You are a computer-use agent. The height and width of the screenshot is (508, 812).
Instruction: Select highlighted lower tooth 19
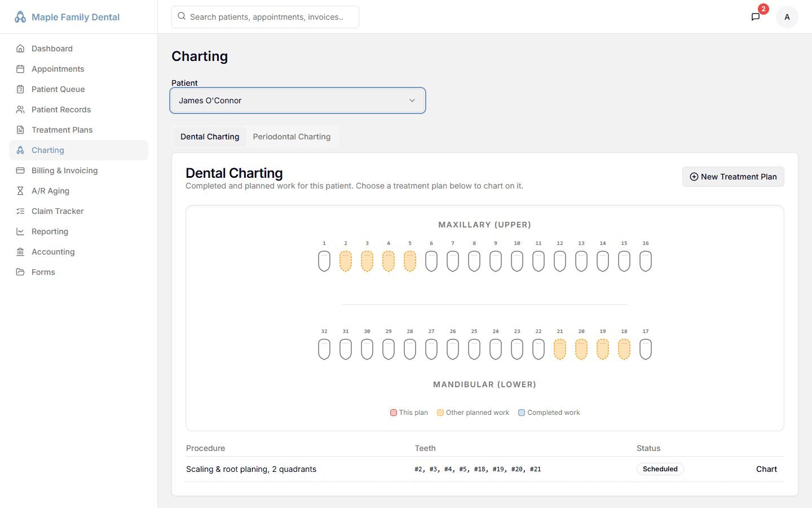click(603, 349)
